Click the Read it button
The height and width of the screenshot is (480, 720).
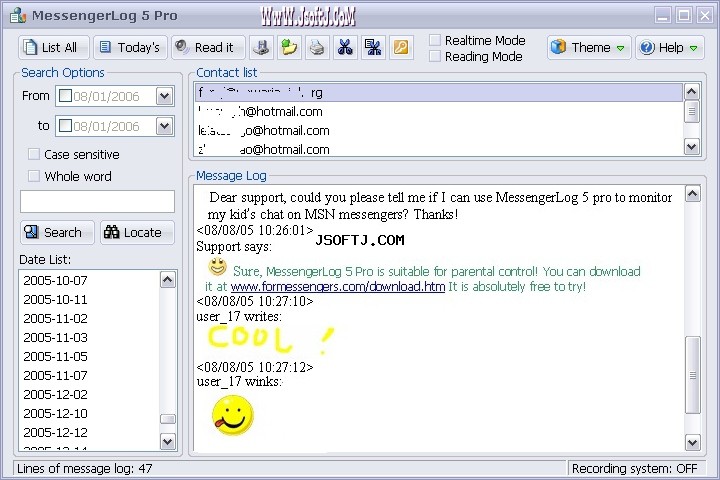coord(208,47)
